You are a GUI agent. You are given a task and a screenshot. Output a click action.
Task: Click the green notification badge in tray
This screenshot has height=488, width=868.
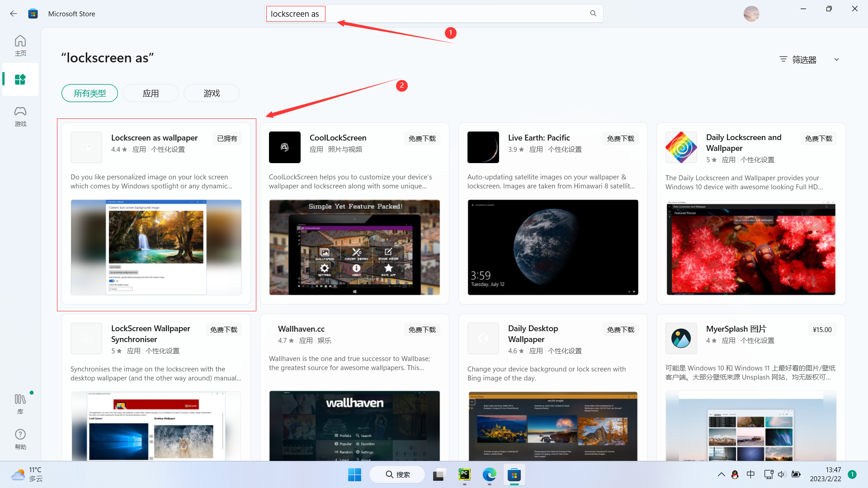pos(852,474)
